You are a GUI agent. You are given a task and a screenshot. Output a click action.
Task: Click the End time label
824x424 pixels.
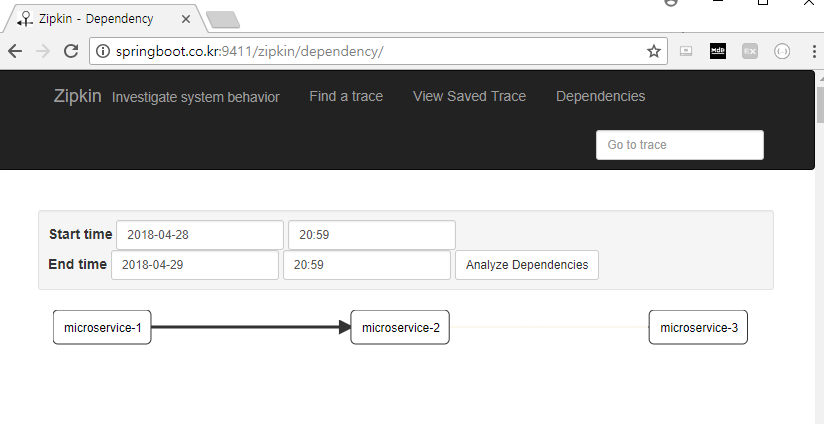(x=77, y=264)
